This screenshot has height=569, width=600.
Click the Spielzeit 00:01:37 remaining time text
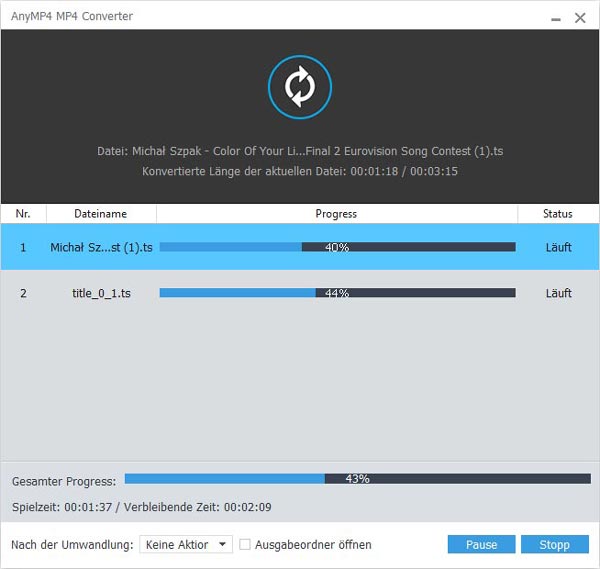[x=142, y=507]
